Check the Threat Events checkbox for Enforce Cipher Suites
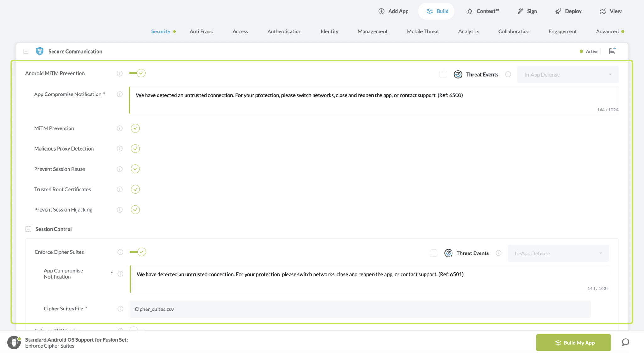The image size is (644, 353). (433, 253)
